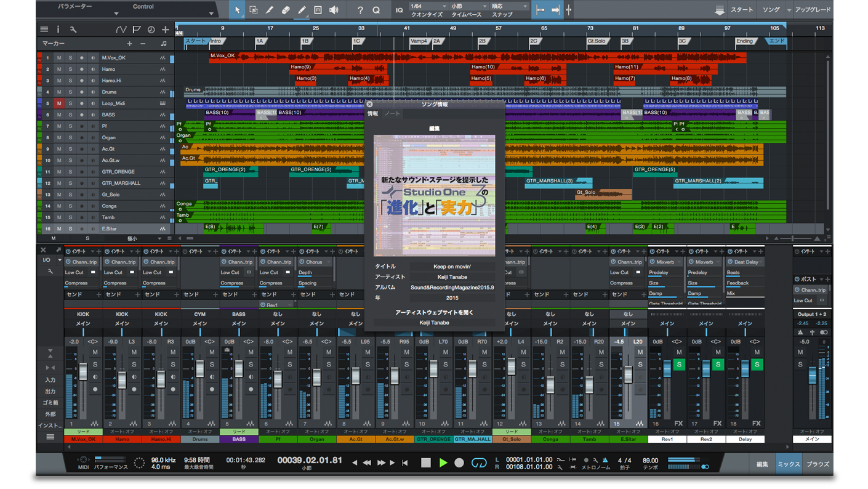Click the add track plus icon
Image resolution: width=868 pixels, height=489 pixels.
(166, 30)
